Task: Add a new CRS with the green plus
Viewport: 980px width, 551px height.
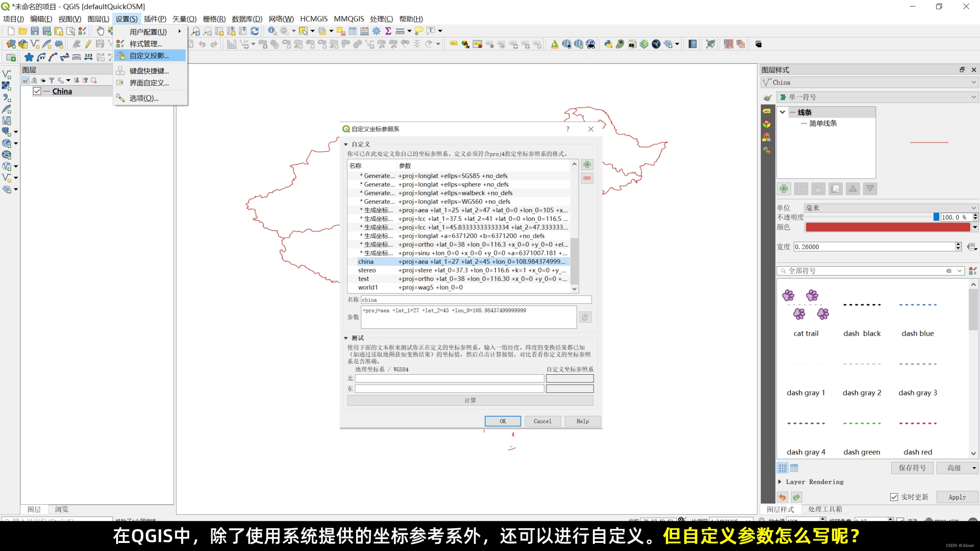Action: click(587, 165)
